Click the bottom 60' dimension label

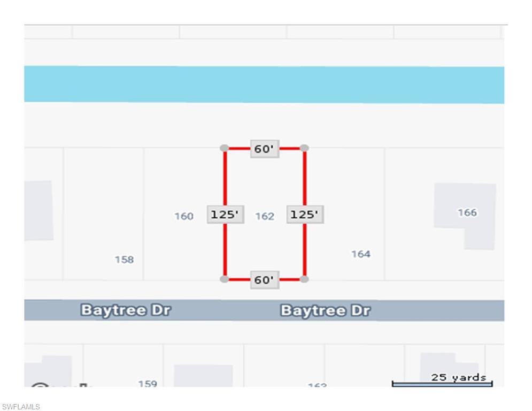pos(264,279)
